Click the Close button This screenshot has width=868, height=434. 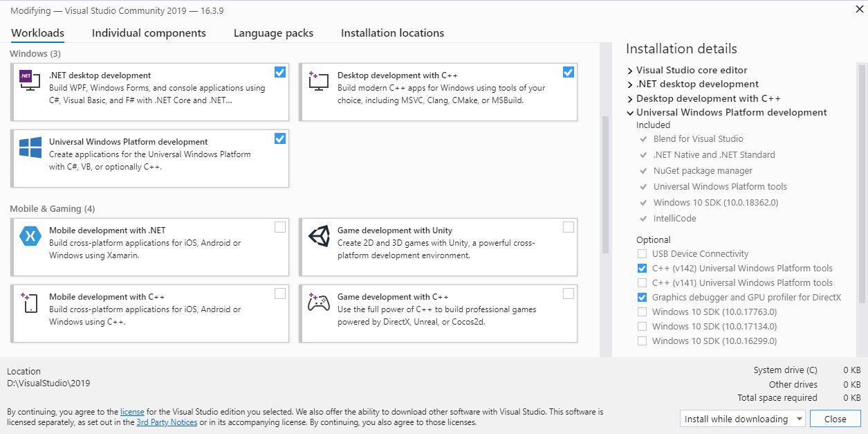pyautogui.click(x=835, y=419)
